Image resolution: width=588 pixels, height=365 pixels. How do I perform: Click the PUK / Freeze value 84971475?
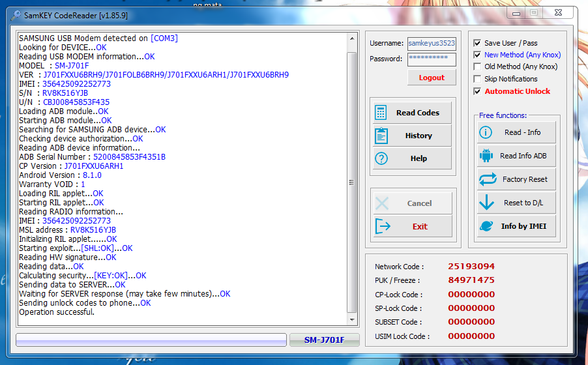point(471,280)
